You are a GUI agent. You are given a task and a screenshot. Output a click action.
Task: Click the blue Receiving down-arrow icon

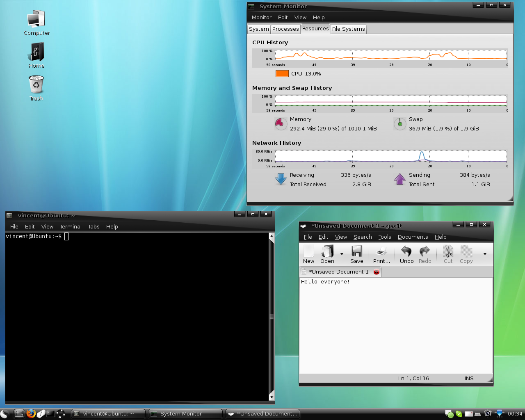281,179
